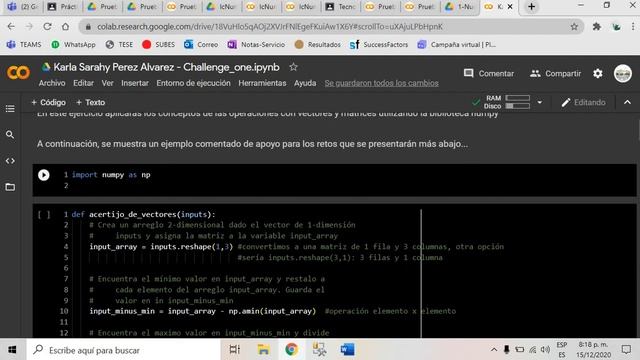Reload the Colab page
This screenshot has width=640, height=360.
click(47, 27)
